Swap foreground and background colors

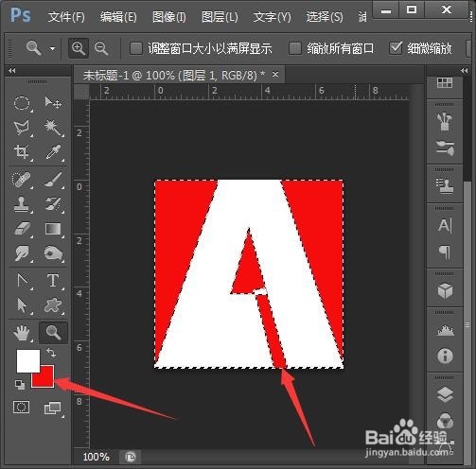pyautogui.click(x=51, y=353)
